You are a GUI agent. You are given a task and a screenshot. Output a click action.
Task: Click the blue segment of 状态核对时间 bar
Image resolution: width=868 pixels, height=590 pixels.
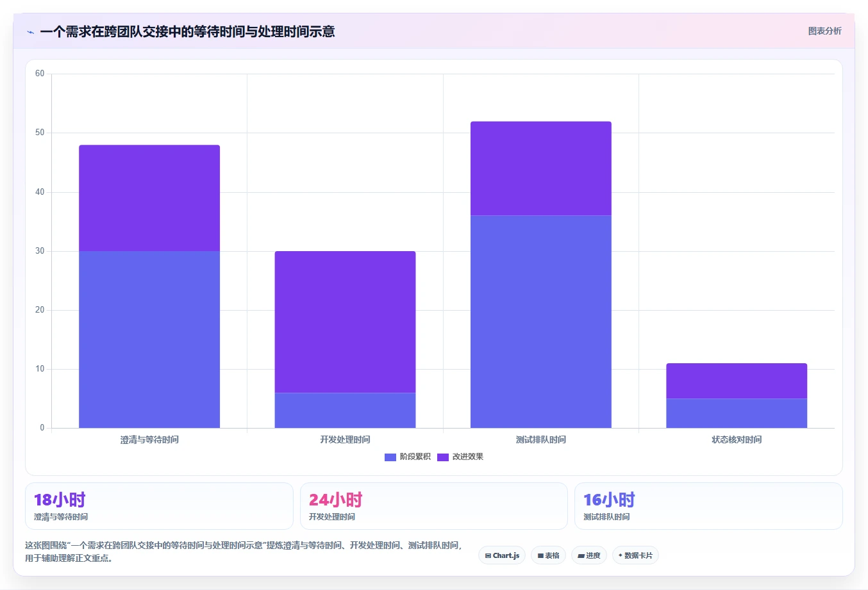tap(737, 413)
